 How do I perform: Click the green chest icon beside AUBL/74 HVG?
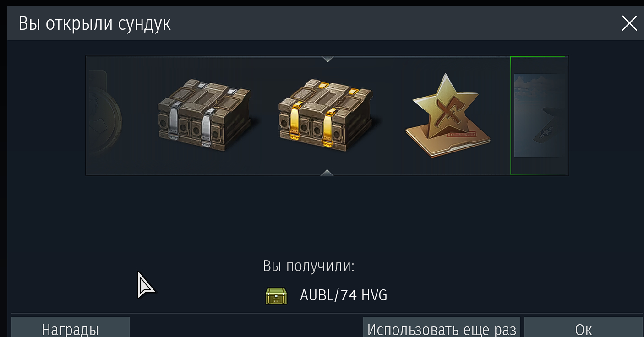tap(276, 296)
